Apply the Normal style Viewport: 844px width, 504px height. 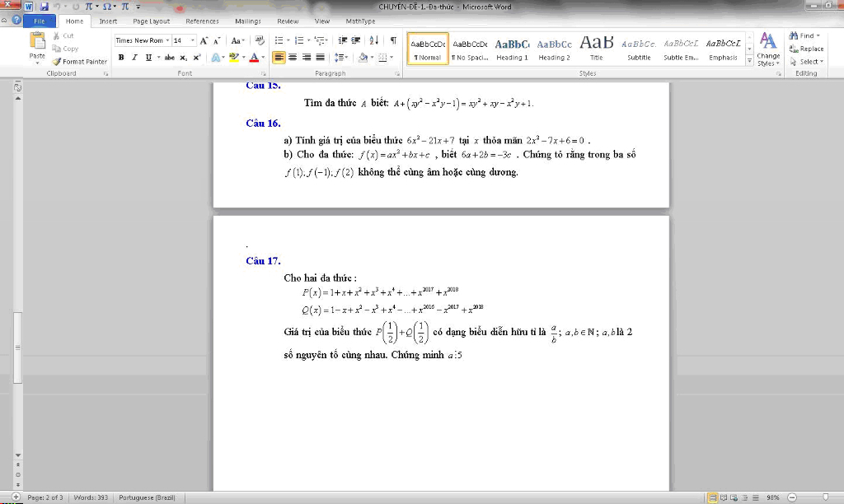[x=428, y=49]
